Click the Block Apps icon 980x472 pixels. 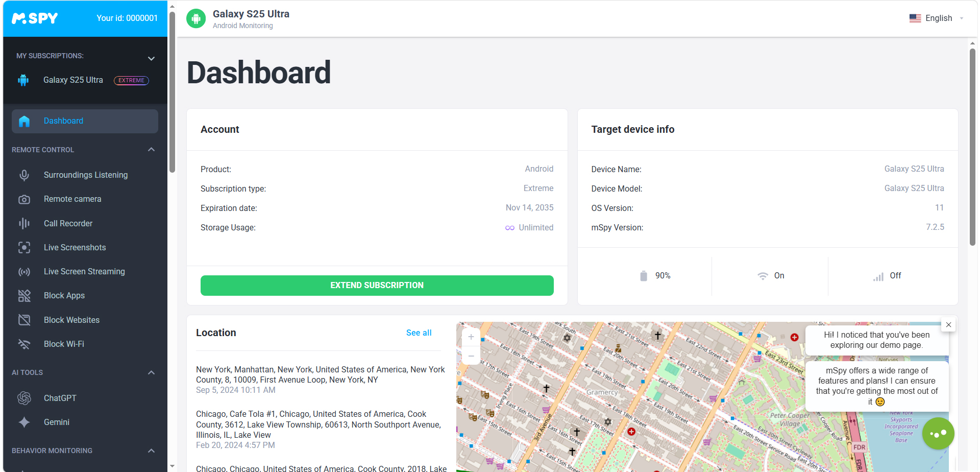pyautogui.click(x=24, y=296)
